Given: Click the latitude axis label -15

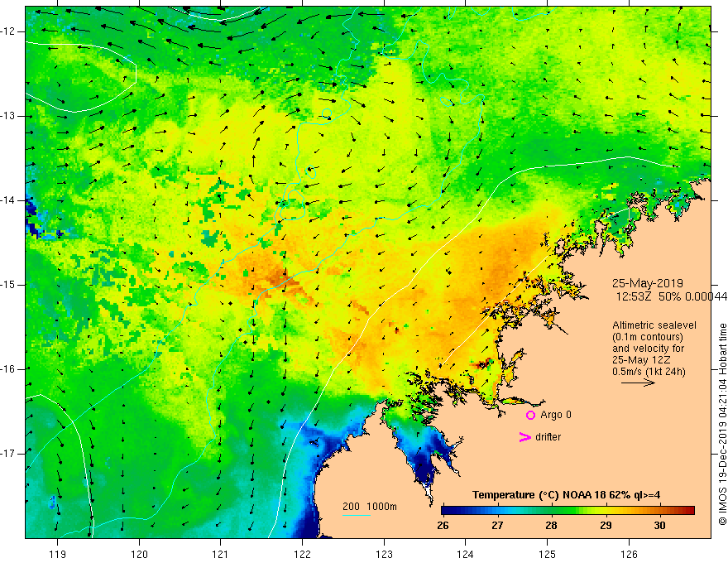Looking at the screenshot, I should [9, 285].
